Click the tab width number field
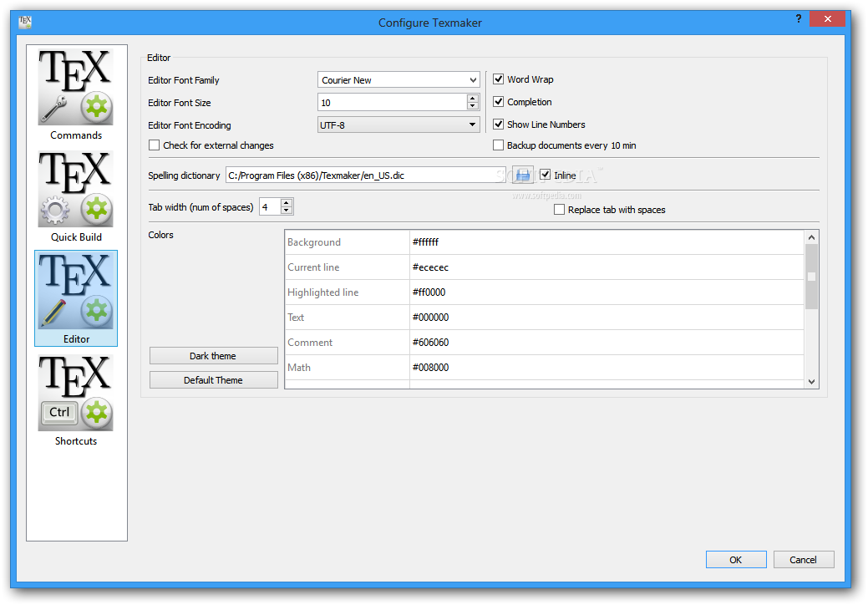Screen dimensions: 868x605 (270, 206)
